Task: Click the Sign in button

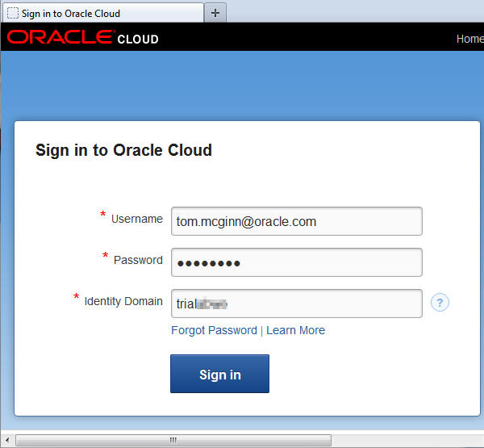Action: tap(219, 374)
